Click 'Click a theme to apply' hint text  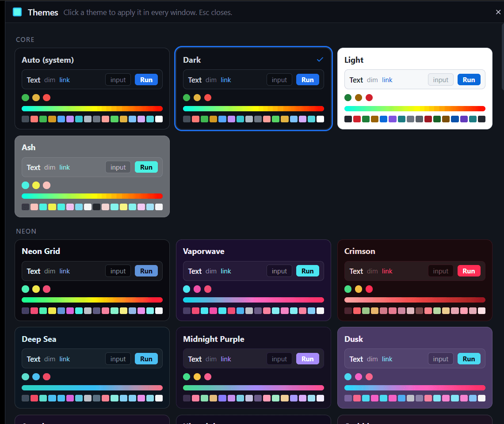point(148,12)
